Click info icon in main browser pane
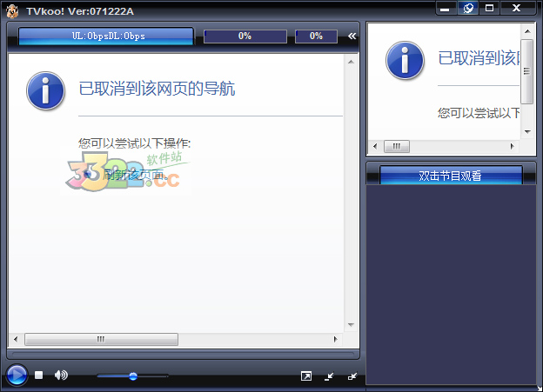 [45, 90]
